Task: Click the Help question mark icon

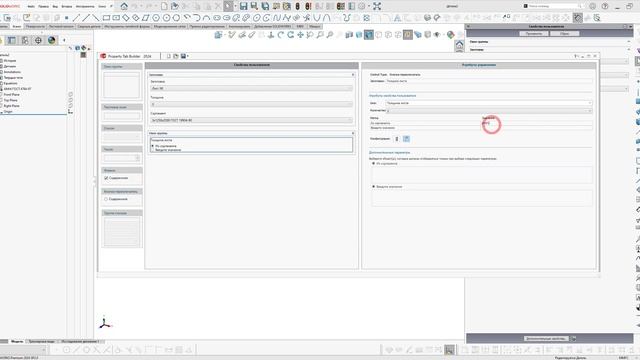Action: coord(605,6)
